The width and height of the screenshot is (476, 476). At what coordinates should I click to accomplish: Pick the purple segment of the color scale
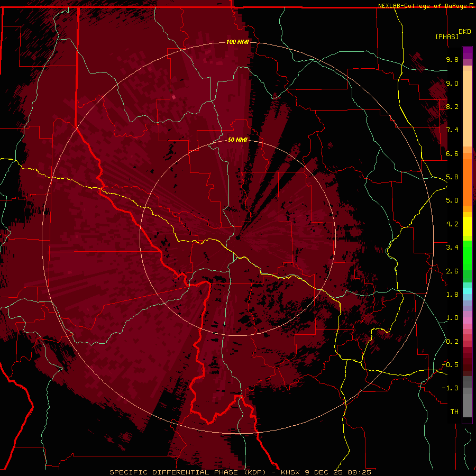point(467,53)
